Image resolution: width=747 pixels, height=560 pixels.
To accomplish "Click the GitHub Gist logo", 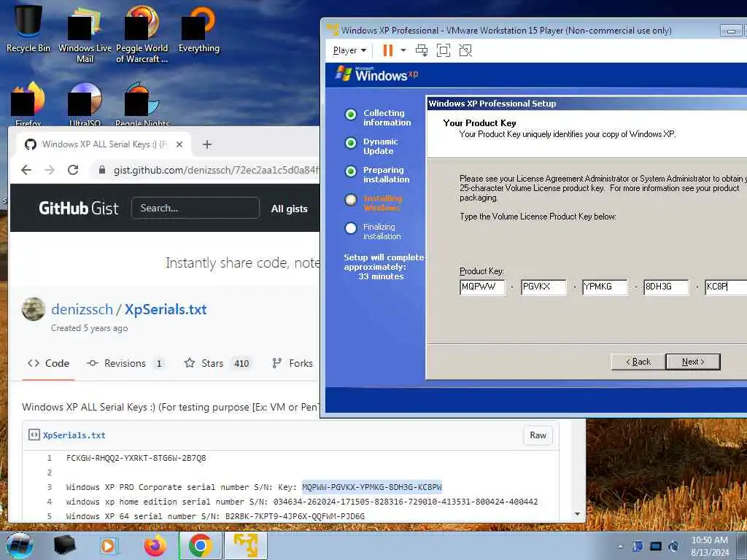I will click(79, 208).
